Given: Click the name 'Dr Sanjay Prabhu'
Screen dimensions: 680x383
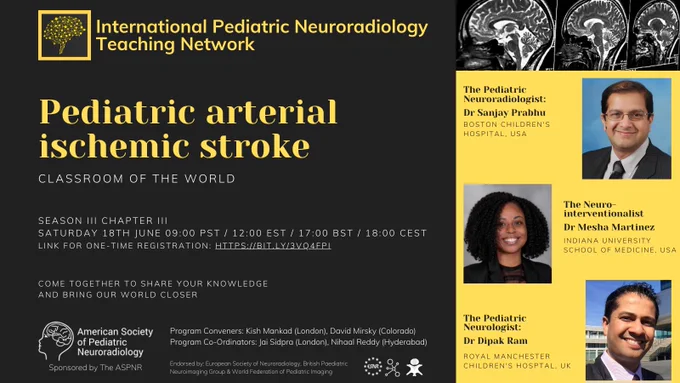Looking at the screenshot, I should tap(504, 113).
